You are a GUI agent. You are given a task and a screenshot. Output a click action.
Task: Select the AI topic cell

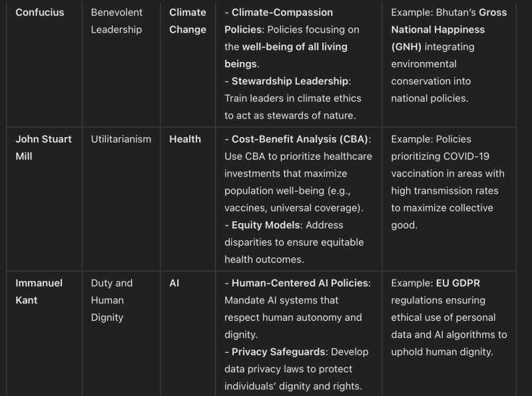174,283
